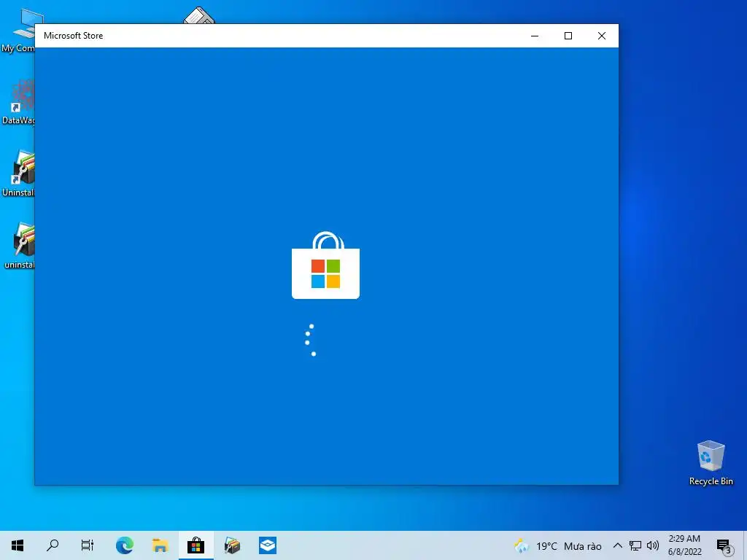This screenshot has width=747, height=560.
Task: Open the blue box app taskbar icon
Action: click(x=268, y=545)
